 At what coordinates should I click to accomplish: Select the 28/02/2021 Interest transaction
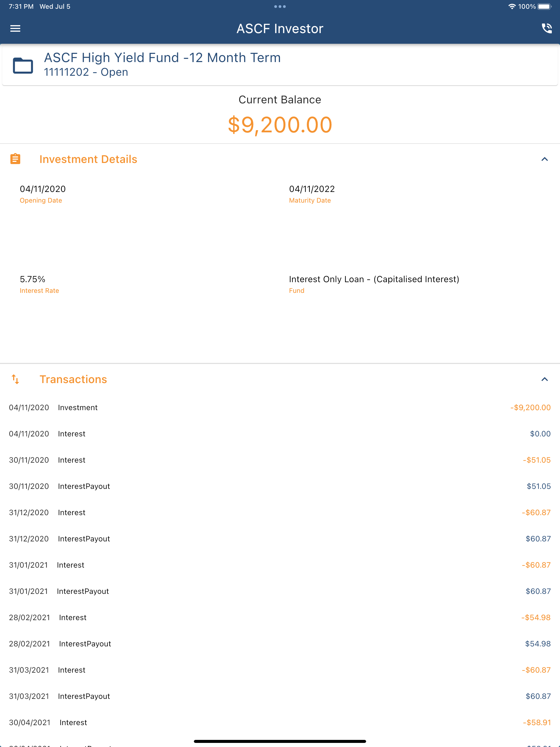(x=280, y=618)
